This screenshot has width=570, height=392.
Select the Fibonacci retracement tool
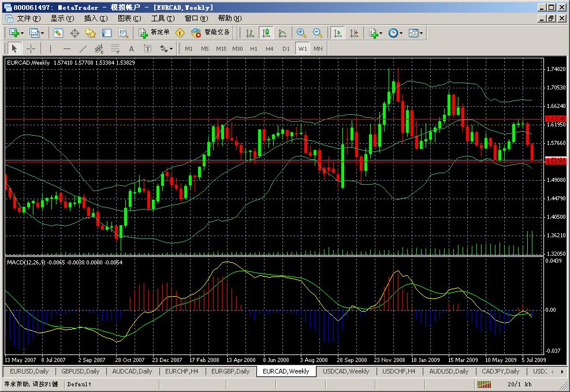[115, 49]
